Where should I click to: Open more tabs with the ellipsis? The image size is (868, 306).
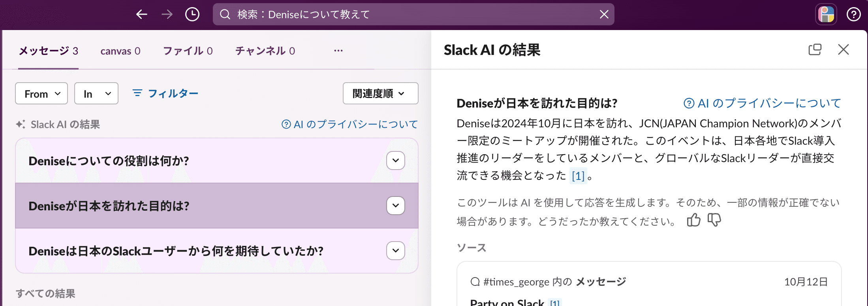tap(338, 51)
